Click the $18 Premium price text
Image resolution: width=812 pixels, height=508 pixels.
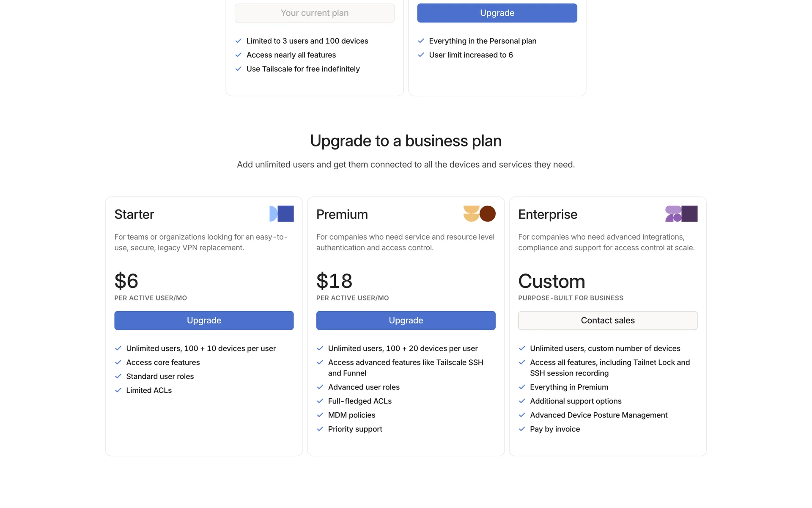(x=334, y=281)
